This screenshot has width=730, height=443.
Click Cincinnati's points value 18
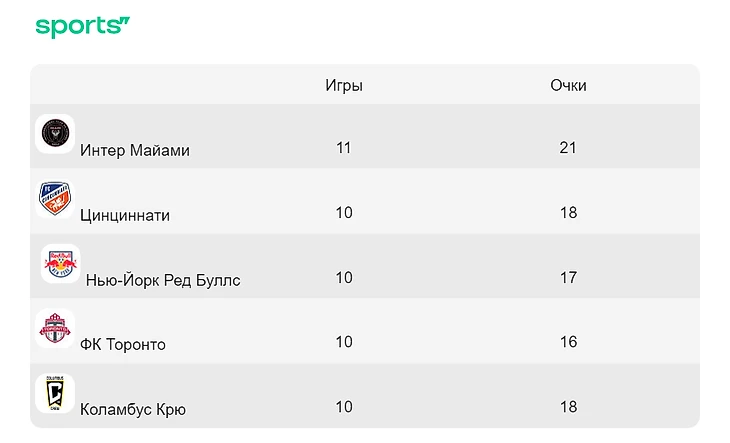click(568, 213)
